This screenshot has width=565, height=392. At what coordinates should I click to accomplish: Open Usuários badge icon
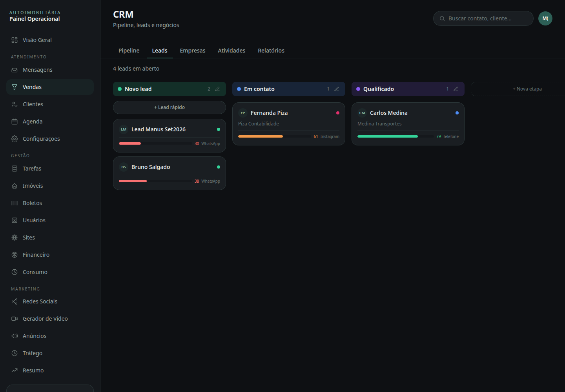coord(15,220)
